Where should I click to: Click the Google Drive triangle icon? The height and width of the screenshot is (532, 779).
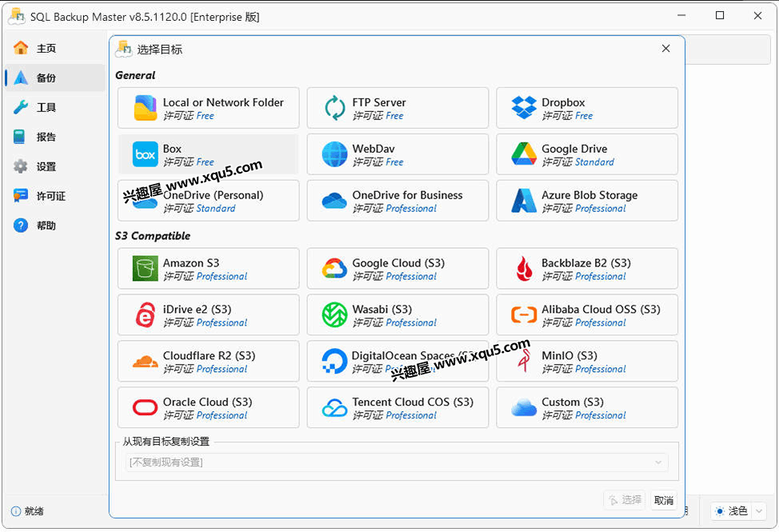pos(524,154)
